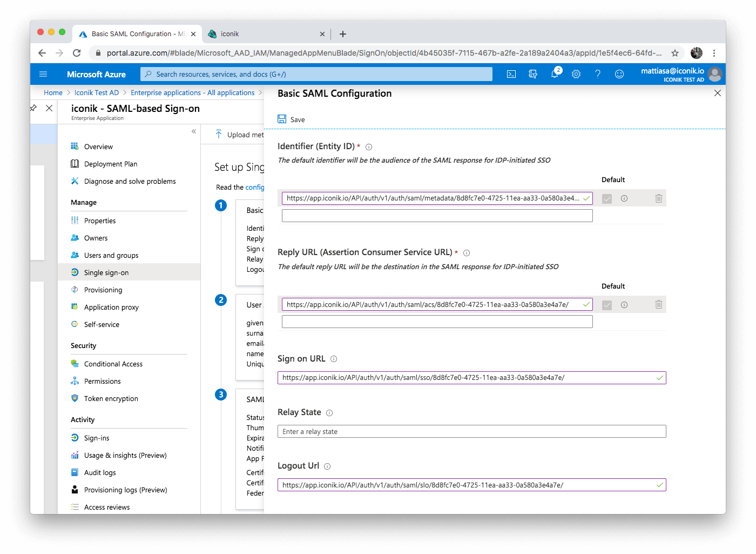Pin the SAML Sign-on blade
The width and height of the screenshot is (756, 554).
pyautogui.click(x=33, y=108)
